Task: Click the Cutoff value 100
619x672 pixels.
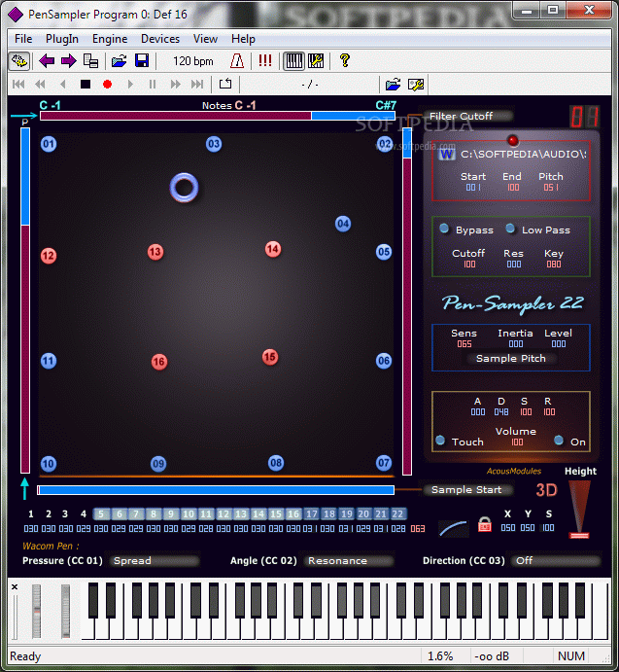Action: point(469,264)
